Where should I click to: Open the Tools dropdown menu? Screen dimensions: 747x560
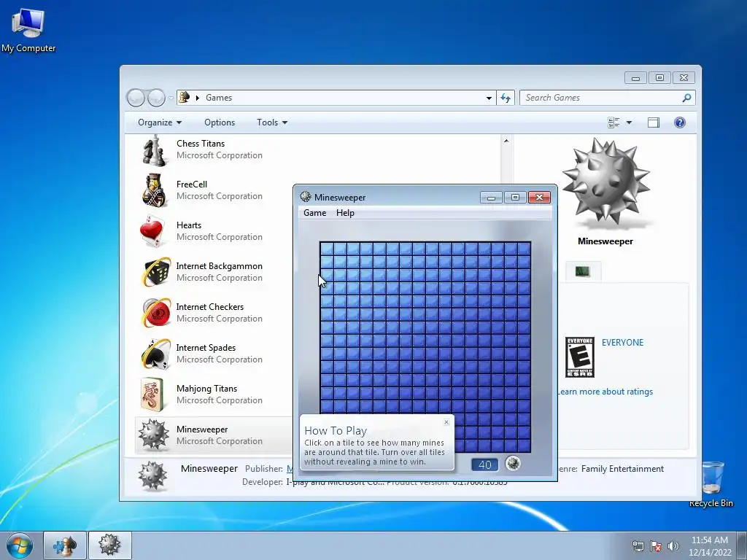coord(272,122)
